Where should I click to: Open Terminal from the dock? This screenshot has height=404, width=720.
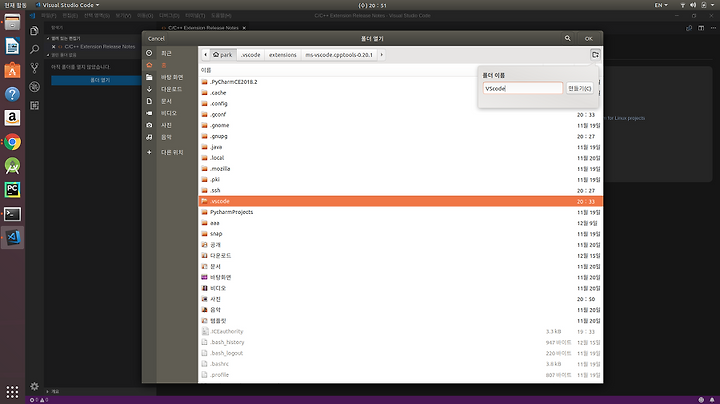coord(12,214)
